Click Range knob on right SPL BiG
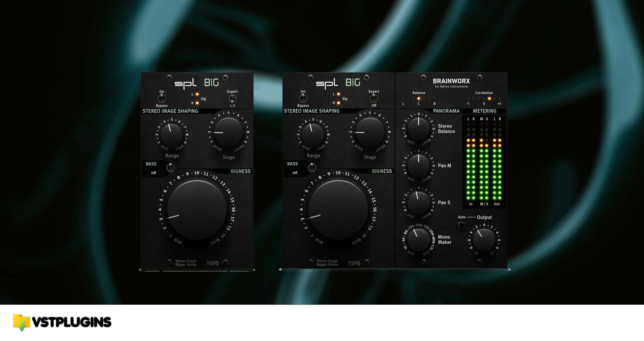Screen dimensions: 644x341 coord(313,135)
